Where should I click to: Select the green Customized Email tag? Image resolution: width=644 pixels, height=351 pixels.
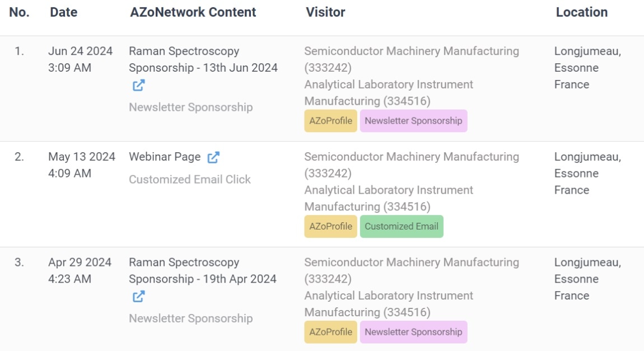(x=402, y=226)
